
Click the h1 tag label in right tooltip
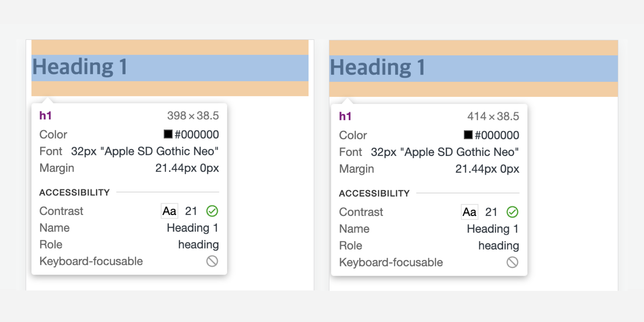click(x=345, y=116)
